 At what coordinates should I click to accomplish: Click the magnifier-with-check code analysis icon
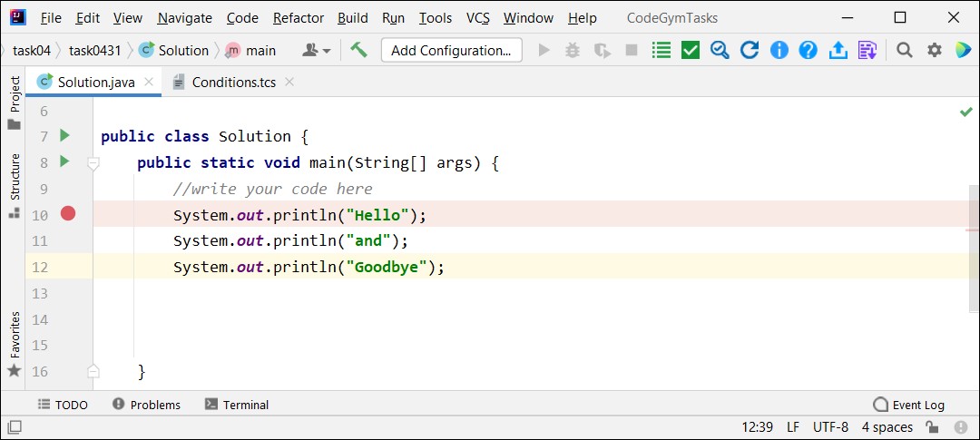pos(720,50)
